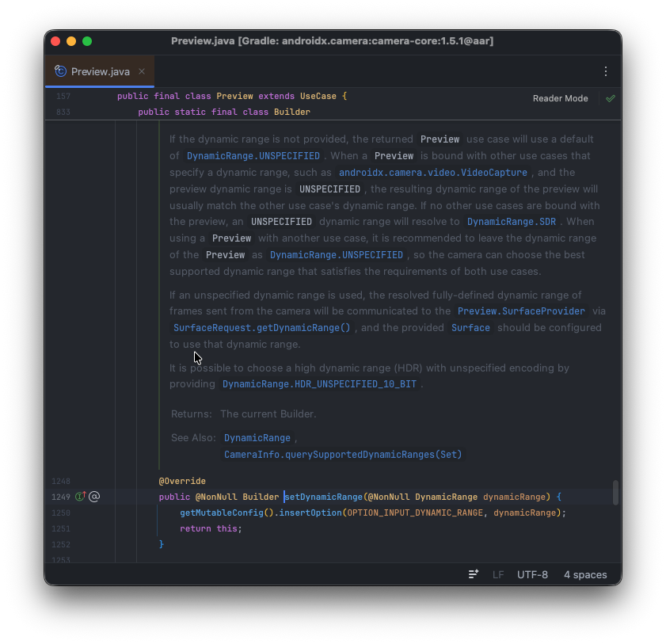666x644 pixels.
Task: Click the Preview.java file type icon
Action: (60, 71)
